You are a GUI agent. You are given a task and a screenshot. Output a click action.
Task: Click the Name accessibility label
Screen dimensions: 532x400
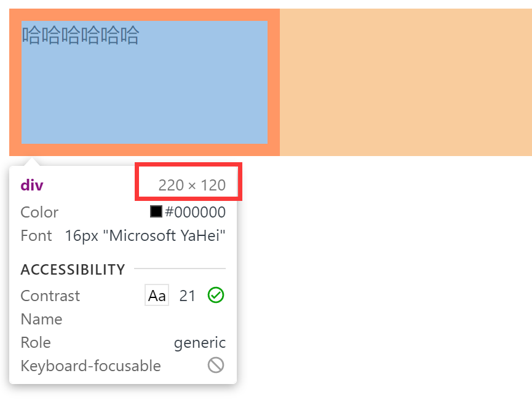point(41,319)
